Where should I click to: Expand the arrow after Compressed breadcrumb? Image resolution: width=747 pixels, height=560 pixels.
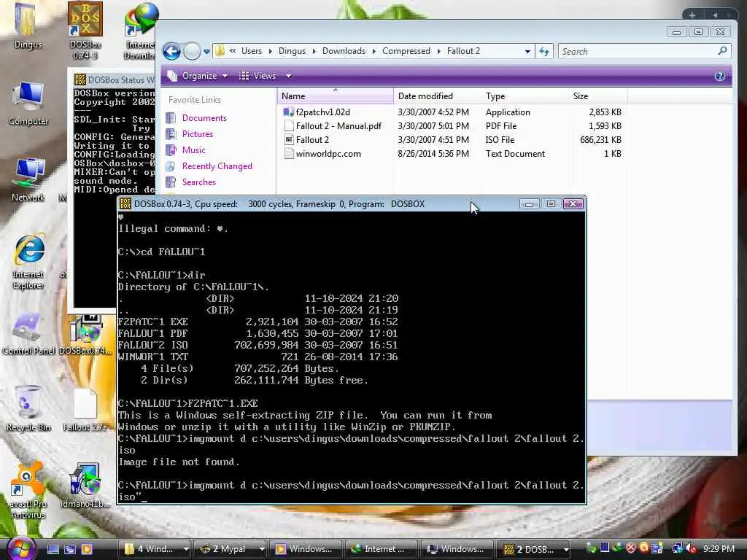tap(438, 51)
